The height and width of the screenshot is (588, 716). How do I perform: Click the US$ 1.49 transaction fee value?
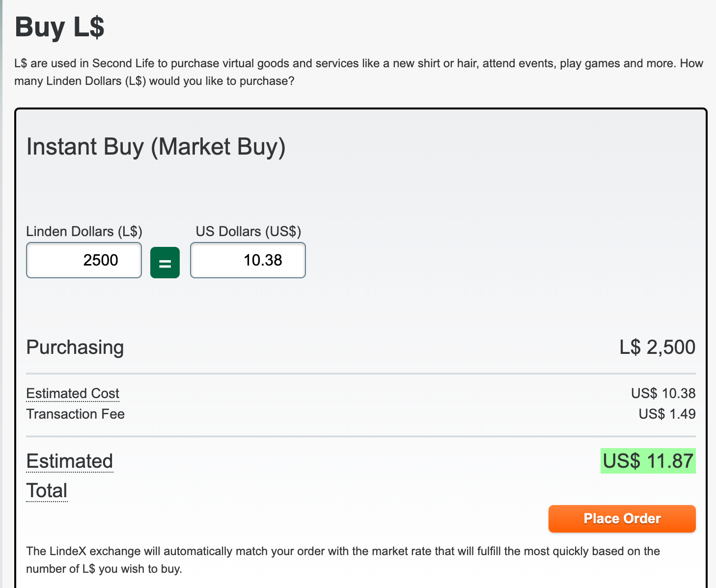coord(667,414)
